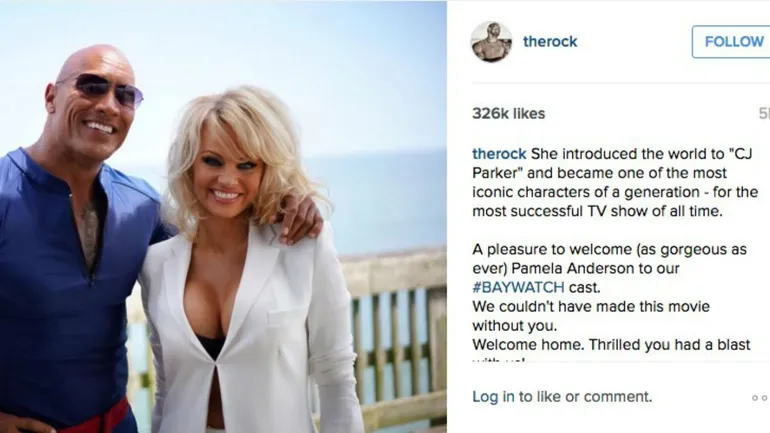Click therock username starting the caption

(499, 154)
